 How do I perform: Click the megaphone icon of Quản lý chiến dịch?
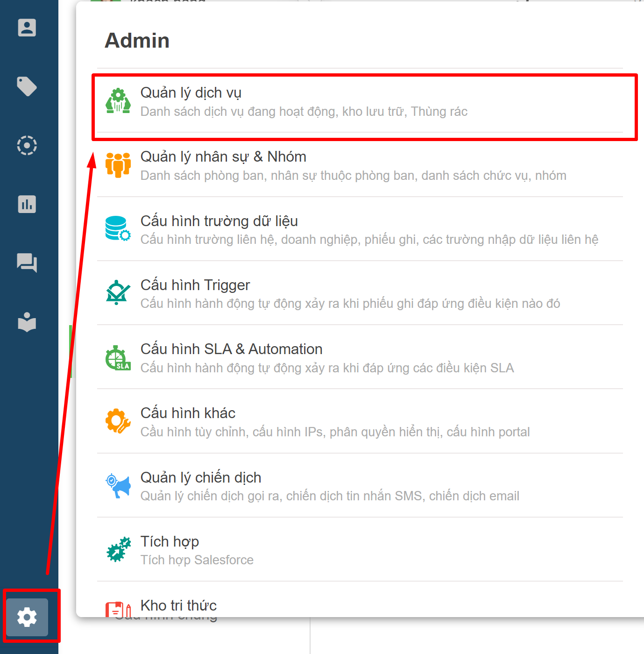click(x=118, y=486)
